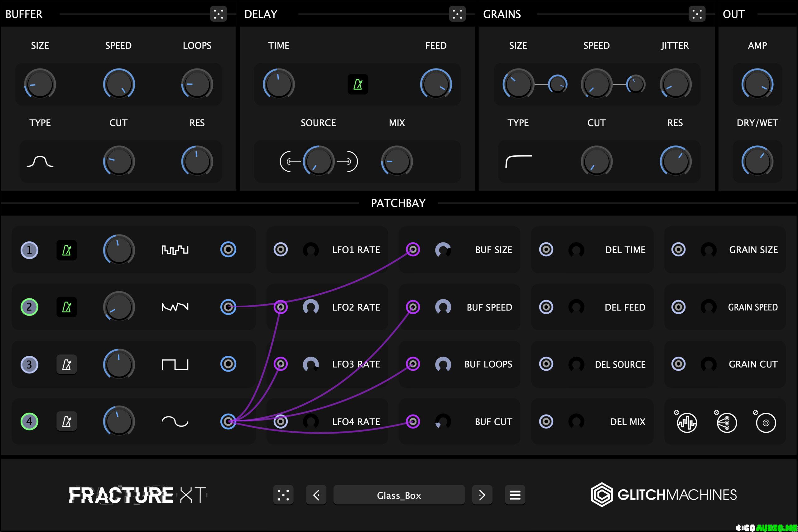Change LFO 1 random step waveform shape

coord(175,250)
